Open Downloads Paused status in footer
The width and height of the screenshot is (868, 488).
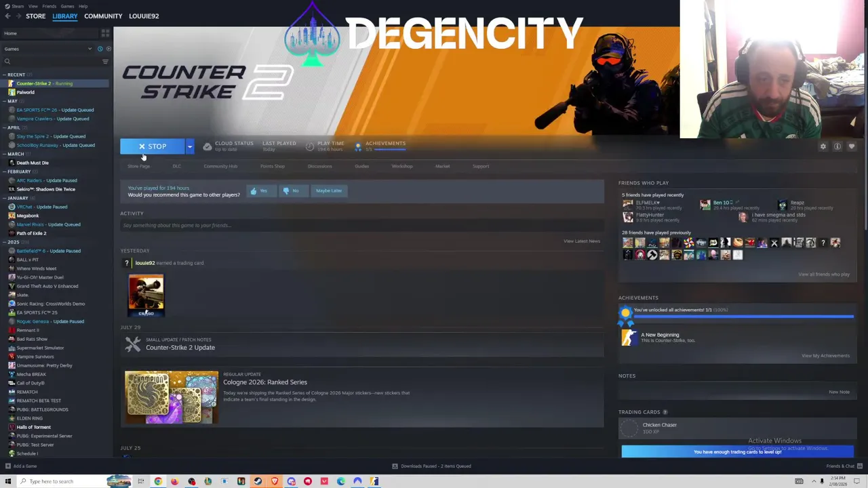(432, 466)
